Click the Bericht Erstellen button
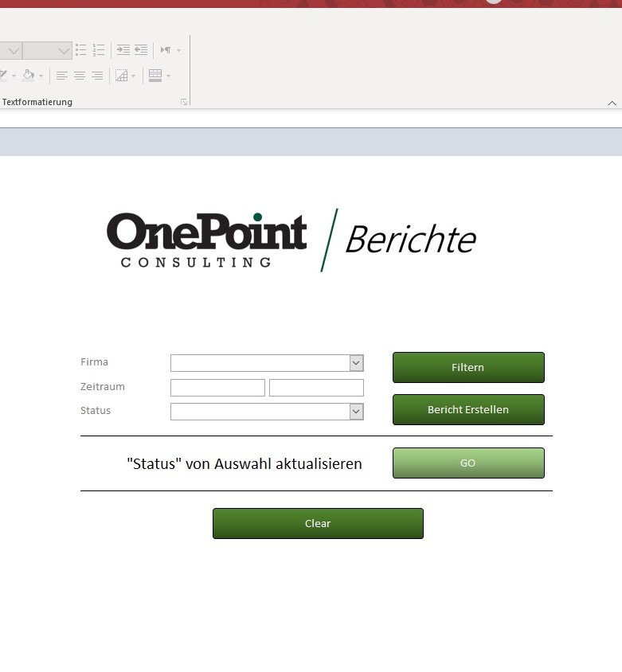This screenshot has height=672, width=622. tap(468, 409)
